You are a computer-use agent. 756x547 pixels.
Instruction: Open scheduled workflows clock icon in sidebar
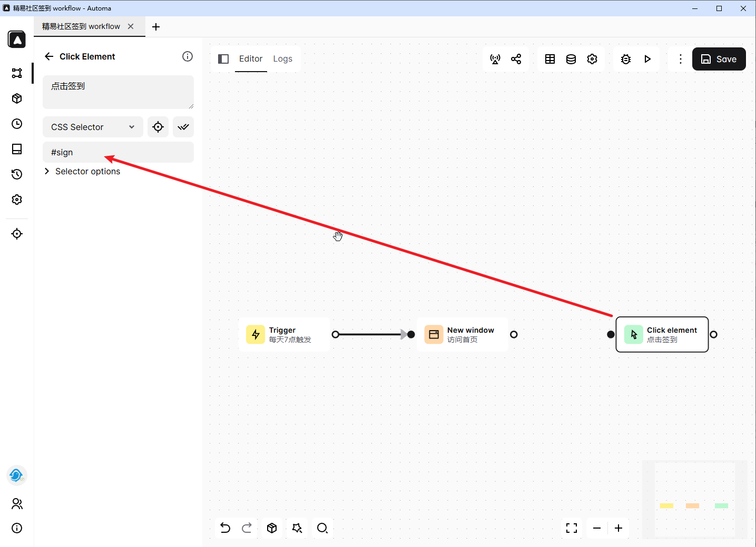(x=17, y=124)
